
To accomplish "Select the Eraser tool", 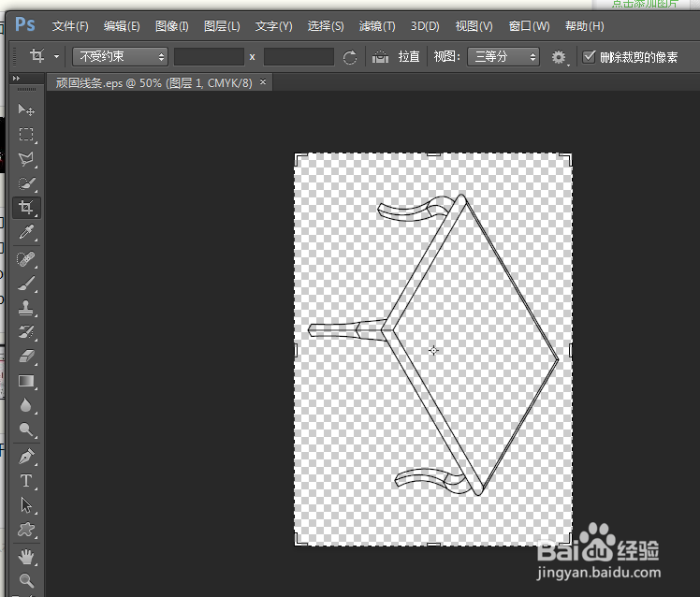I will tap(26, 357).
